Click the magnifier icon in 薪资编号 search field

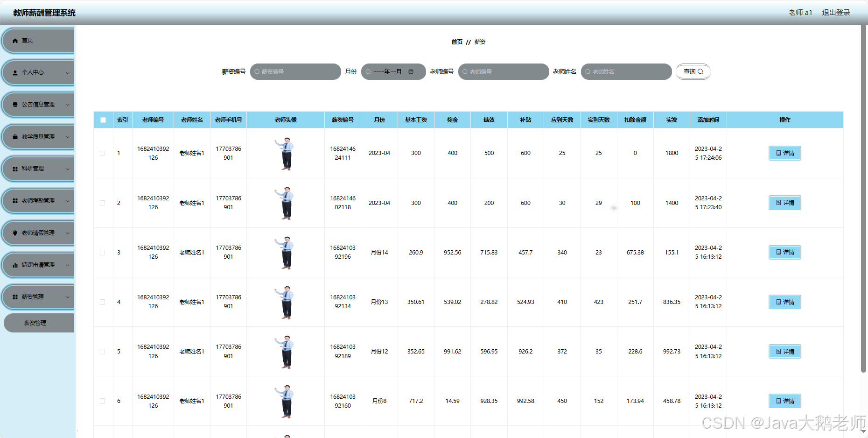coord(257,72)
